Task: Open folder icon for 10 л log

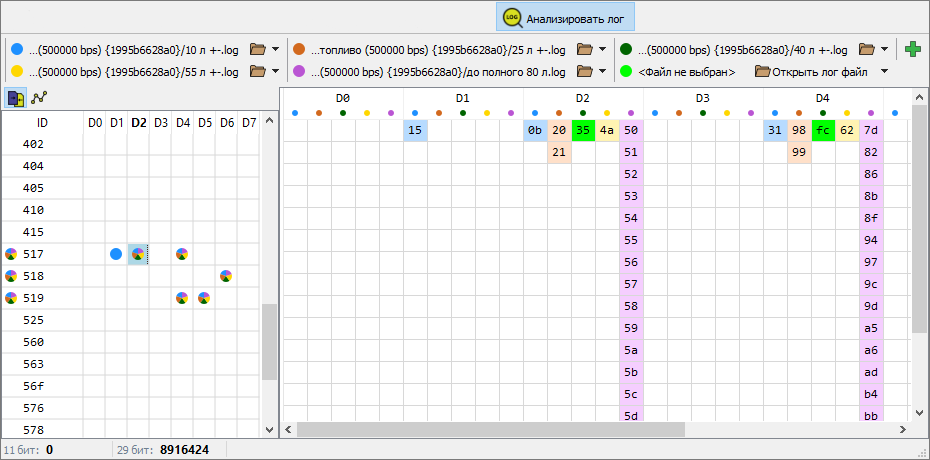Action: [257, 49]
